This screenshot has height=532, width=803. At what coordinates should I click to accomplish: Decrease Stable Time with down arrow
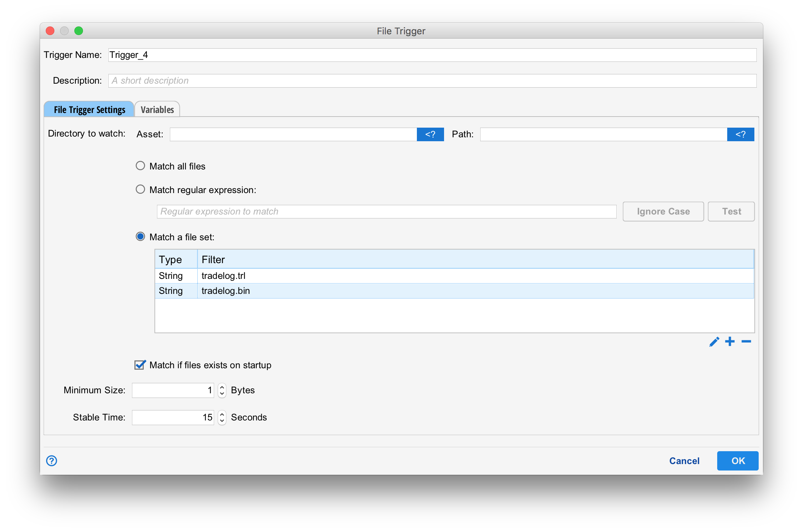click(x=222, y=421)
